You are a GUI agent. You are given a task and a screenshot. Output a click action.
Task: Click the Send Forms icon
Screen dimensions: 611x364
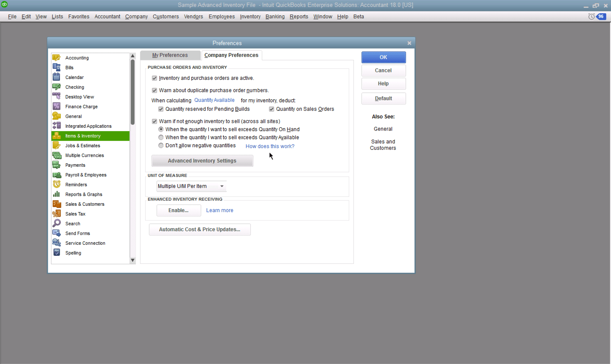[x=56, y=233]
